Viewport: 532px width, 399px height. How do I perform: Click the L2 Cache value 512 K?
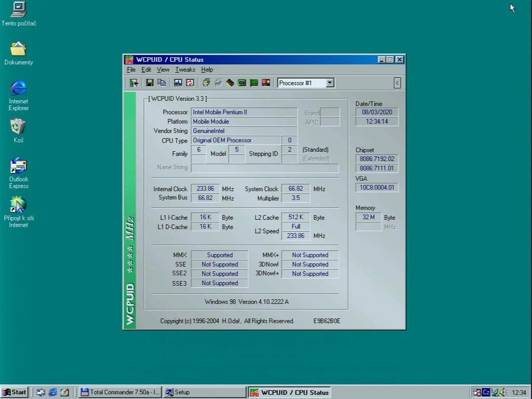click(296, 217)
